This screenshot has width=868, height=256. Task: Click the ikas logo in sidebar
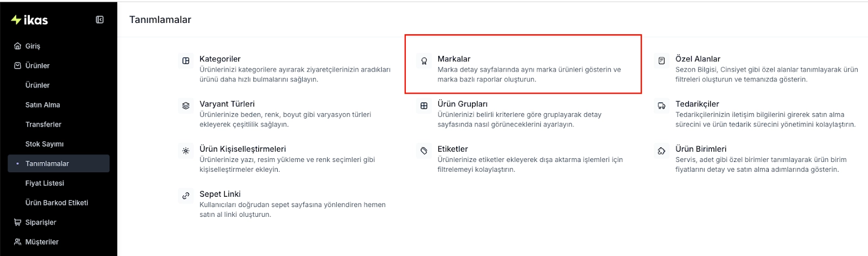[30, 20]
